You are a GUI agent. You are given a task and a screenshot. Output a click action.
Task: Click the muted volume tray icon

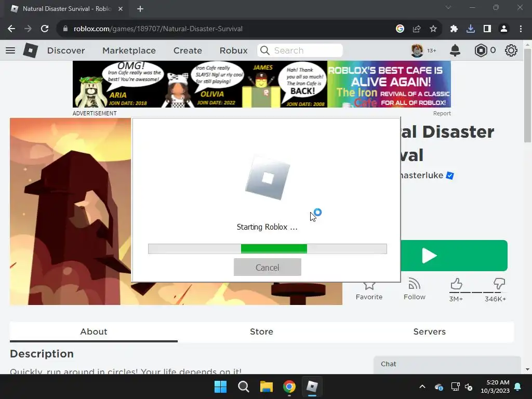pos(469,387)
